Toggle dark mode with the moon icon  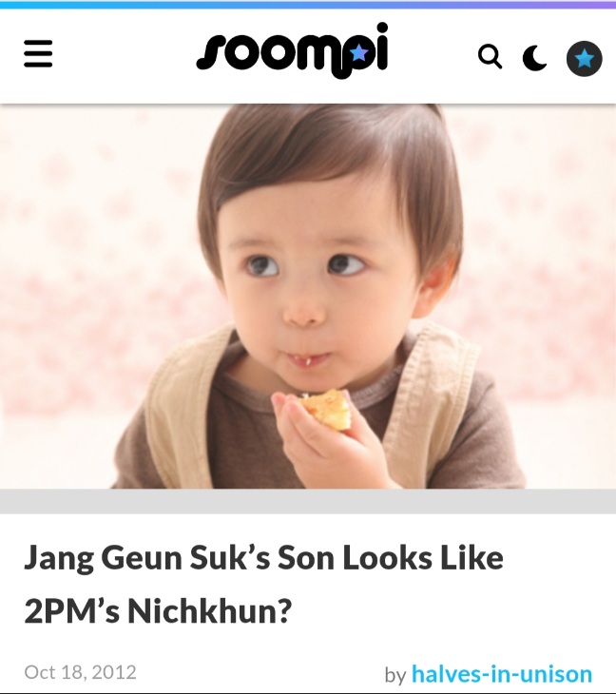tap(534, 58)
